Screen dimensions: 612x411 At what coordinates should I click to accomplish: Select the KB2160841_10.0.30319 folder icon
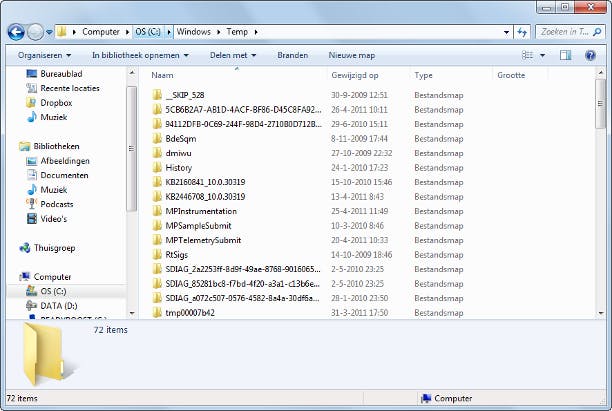coord(157,182)
